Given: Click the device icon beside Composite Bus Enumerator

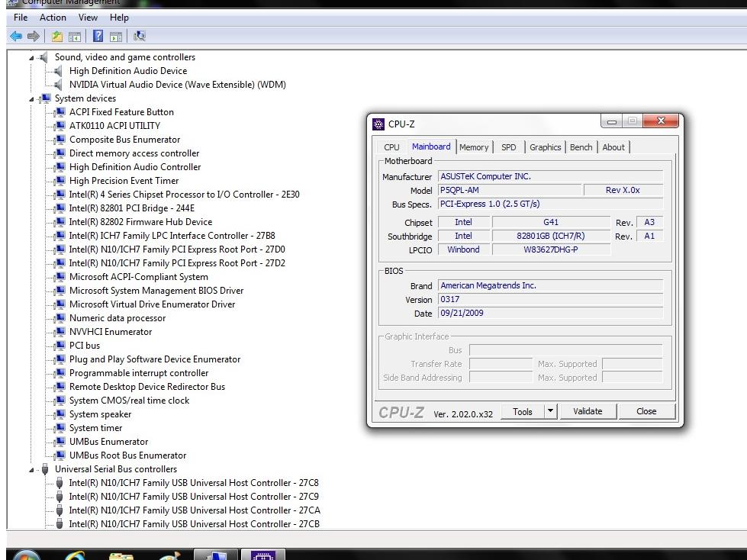Looking at the screenshot, I should coord(60,140).
